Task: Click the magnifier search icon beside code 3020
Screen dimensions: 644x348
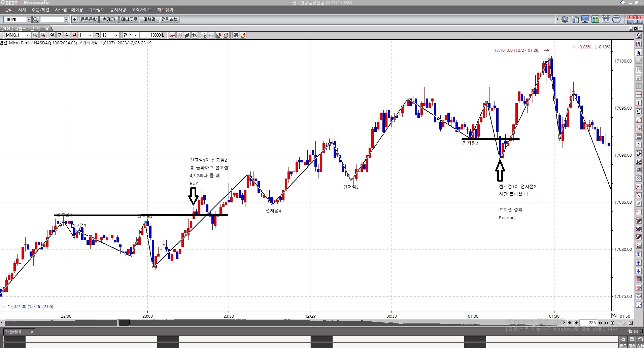Action: coord(36,20)
